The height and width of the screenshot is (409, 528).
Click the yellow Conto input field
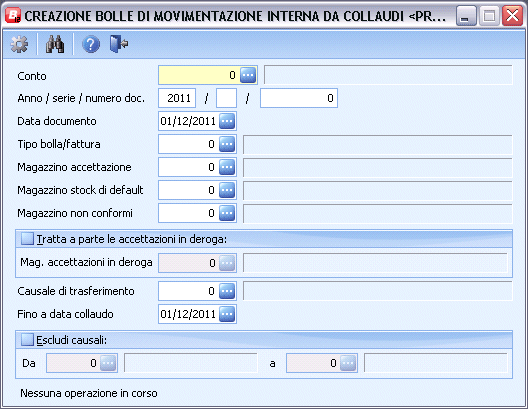pyautogui.click(x=199, y=75)
